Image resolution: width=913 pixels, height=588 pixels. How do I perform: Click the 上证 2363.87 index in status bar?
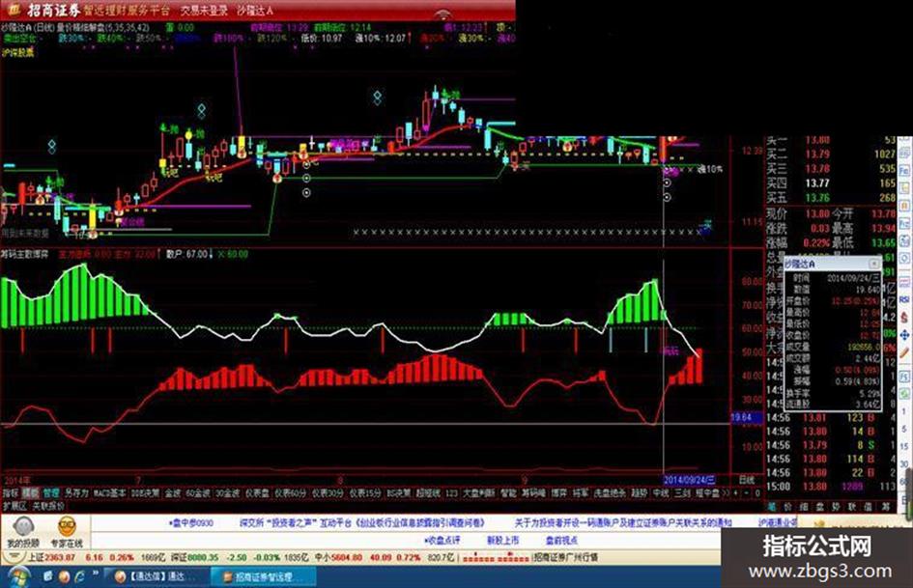(x=52, y=558)
